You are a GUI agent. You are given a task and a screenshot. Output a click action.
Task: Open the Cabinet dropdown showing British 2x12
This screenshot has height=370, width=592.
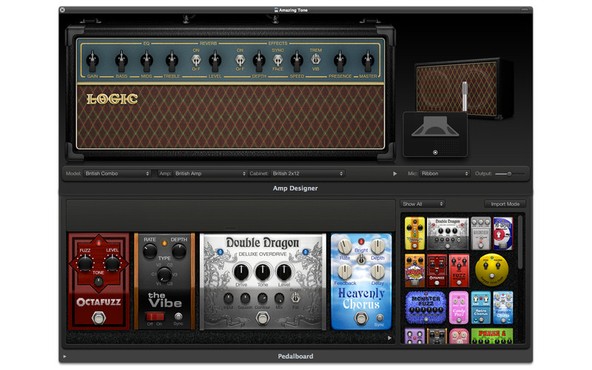click(307, 173)
